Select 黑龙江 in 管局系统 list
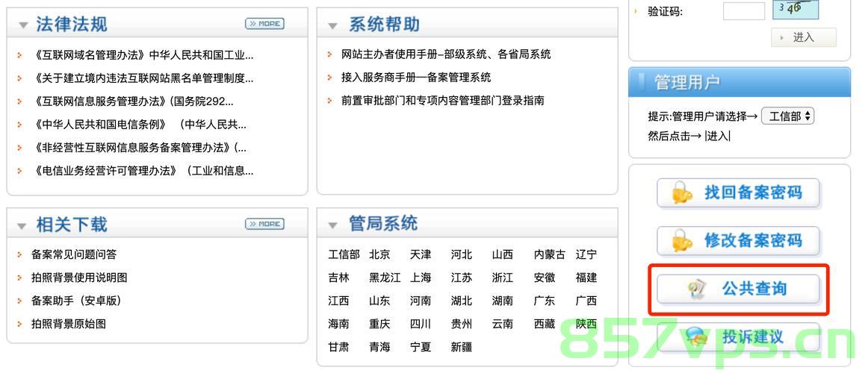Viewport: 868px width, 373px height. click(385, 278)
